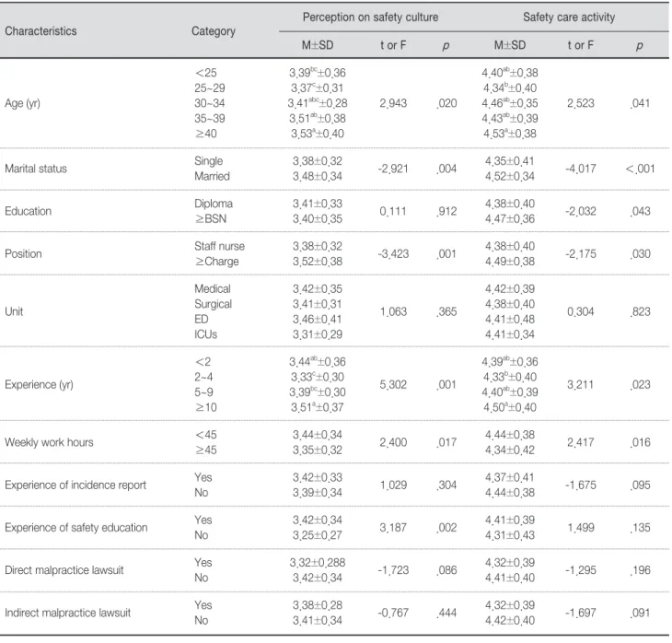Select the mean value 3.31±0.29
The height and width of the screenshot is (643, 672).
tap(318, 334)
